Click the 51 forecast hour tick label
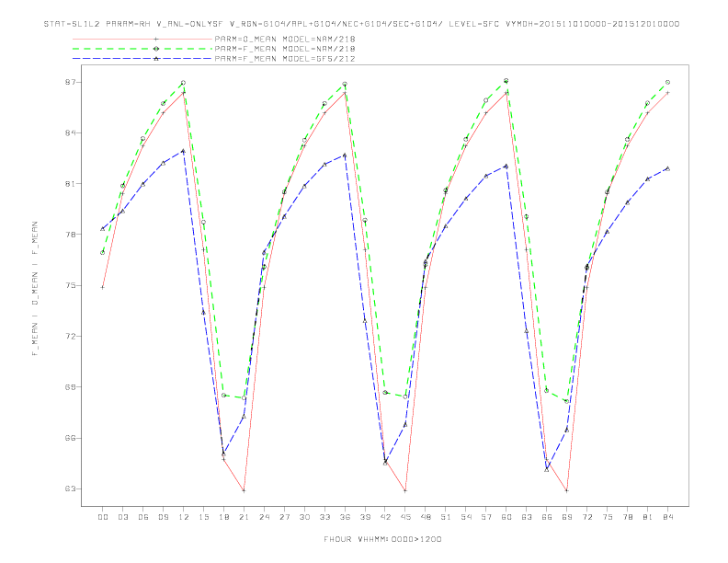This screenshot has width=728, height=563. click(446, 517)
